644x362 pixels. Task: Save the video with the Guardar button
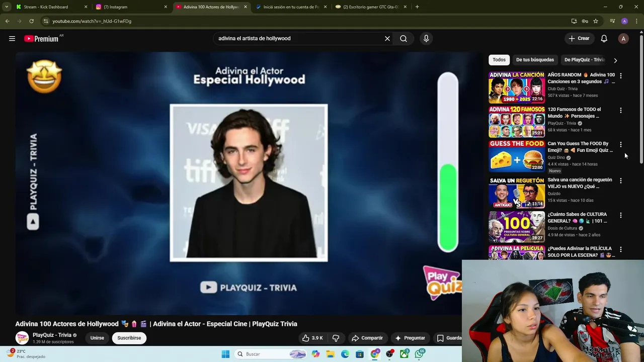pyautogui.click(x=448, y=338)
